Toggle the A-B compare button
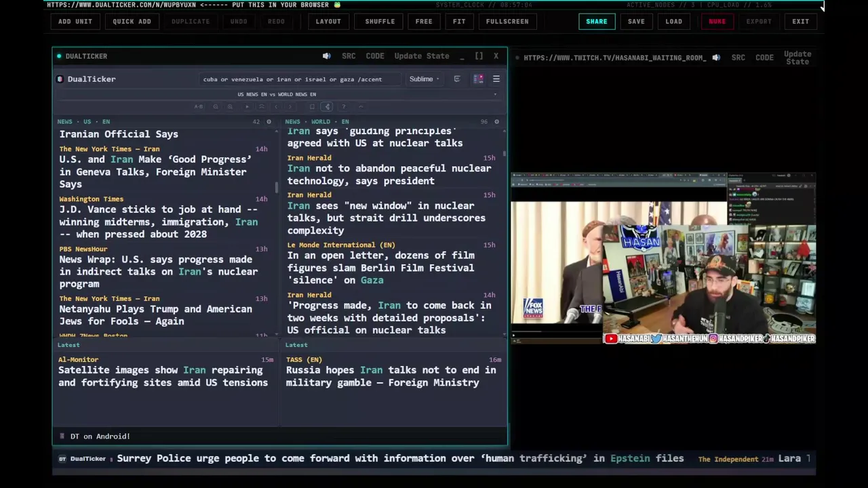 (199, 106)
